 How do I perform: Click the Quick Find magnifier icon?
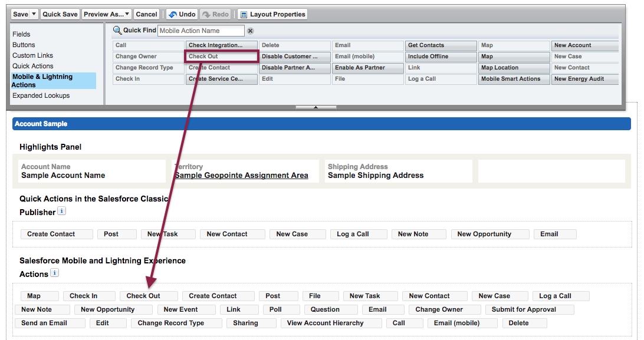[117, 31]
